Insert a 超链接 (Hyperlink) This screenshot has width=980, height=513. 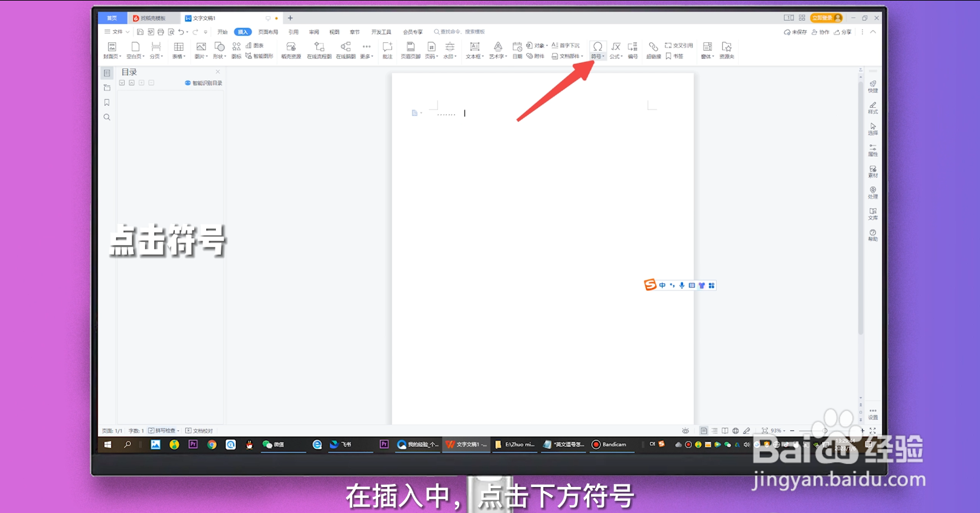[653, 50]
